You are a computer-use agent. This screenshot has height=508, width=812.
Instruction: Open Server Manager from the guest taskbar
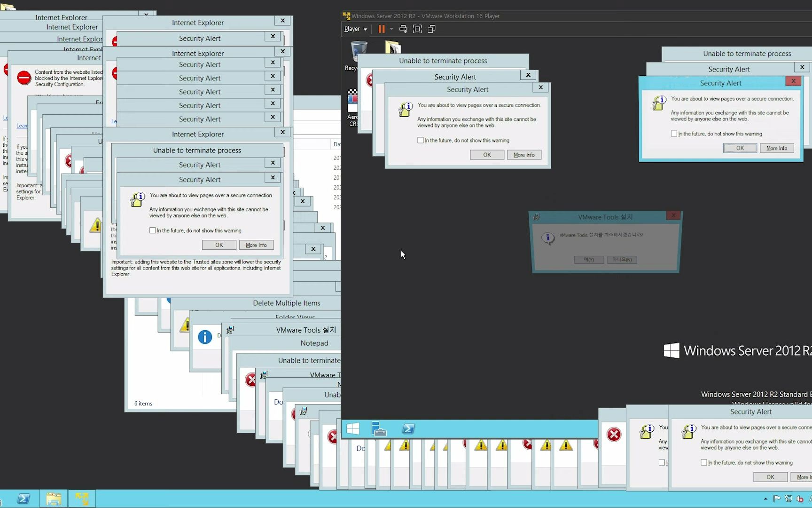[x=379, y=429]
